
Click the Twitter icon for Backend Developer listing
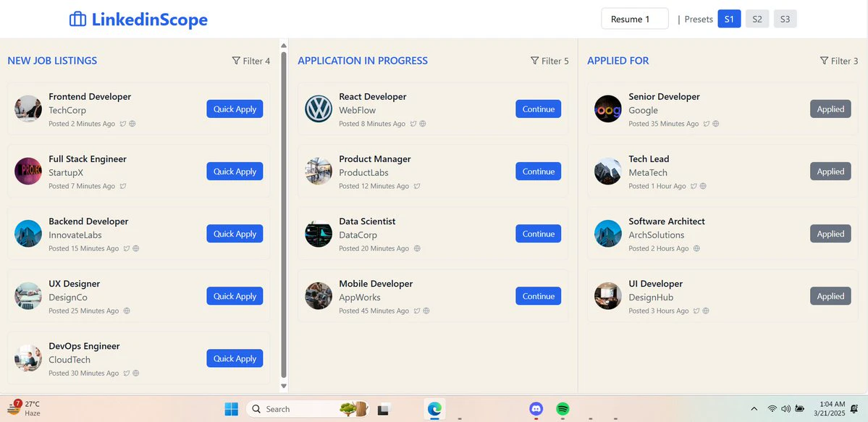[126, 249]
